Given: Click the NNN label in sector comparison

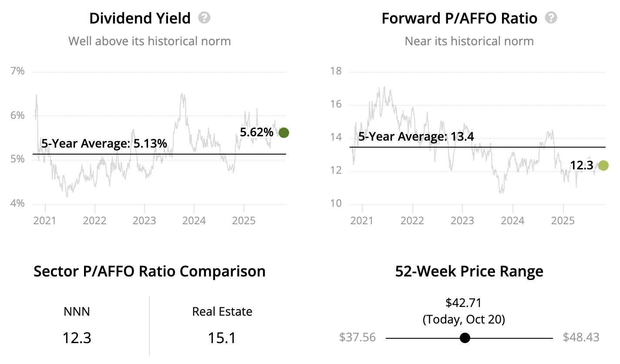Looking at the screenshot, I should click(x=77, y=312).
